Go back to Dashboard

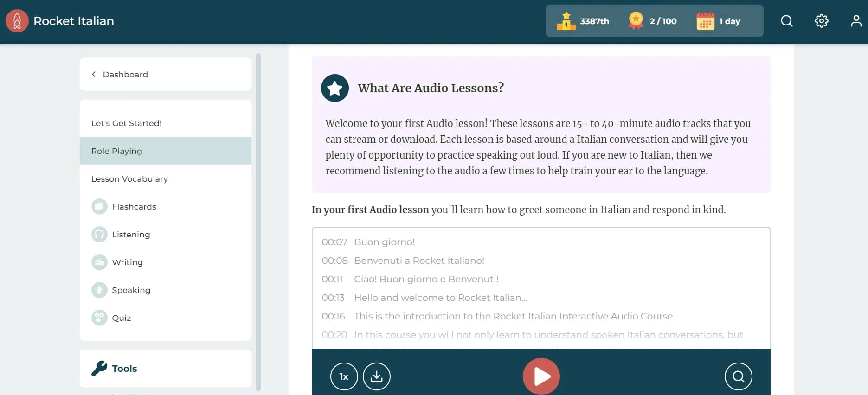click(x=125, y=75)
